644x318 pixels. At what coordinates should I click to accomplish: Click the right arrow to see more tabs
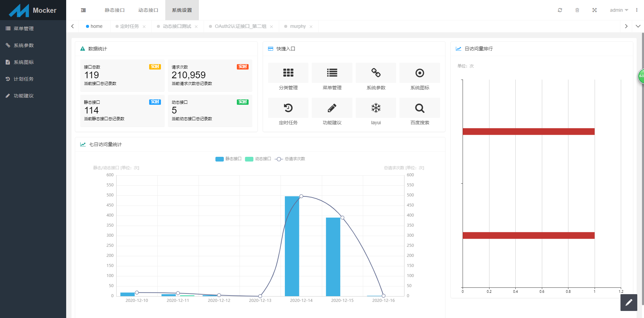626,26
